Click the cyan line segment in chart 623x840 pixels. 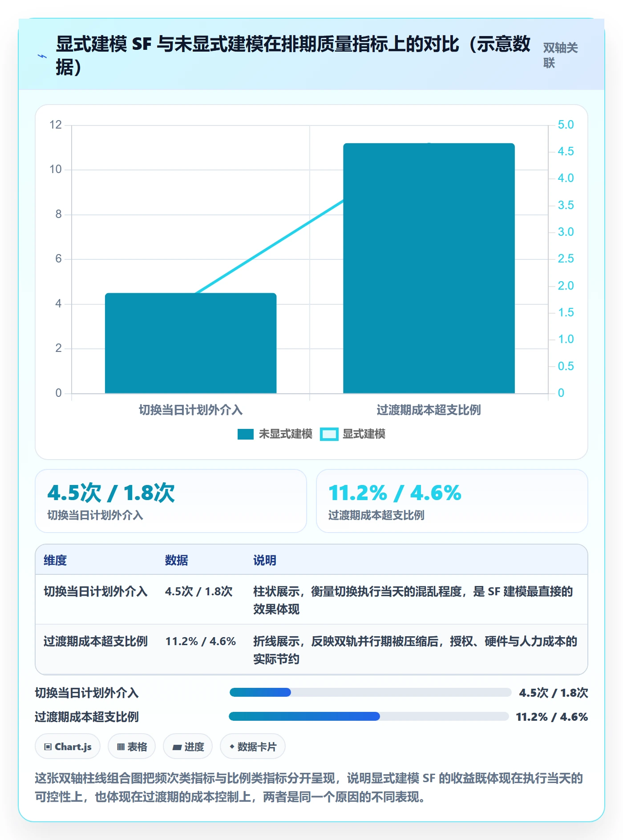270,246
